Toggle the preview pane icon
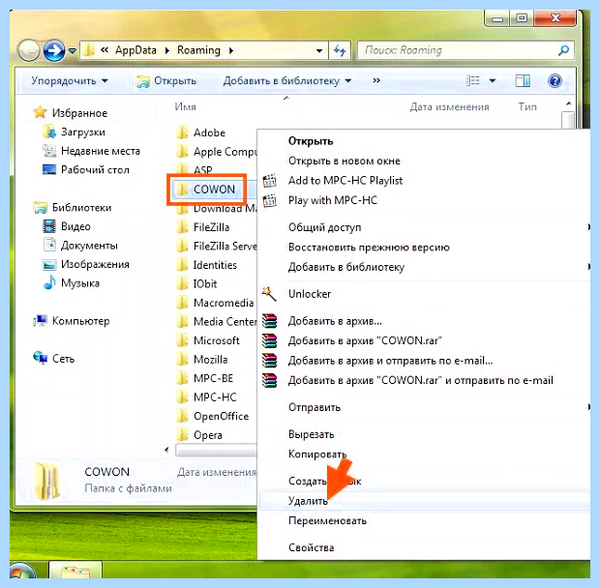The image size is (600, 588). point(522,81)
